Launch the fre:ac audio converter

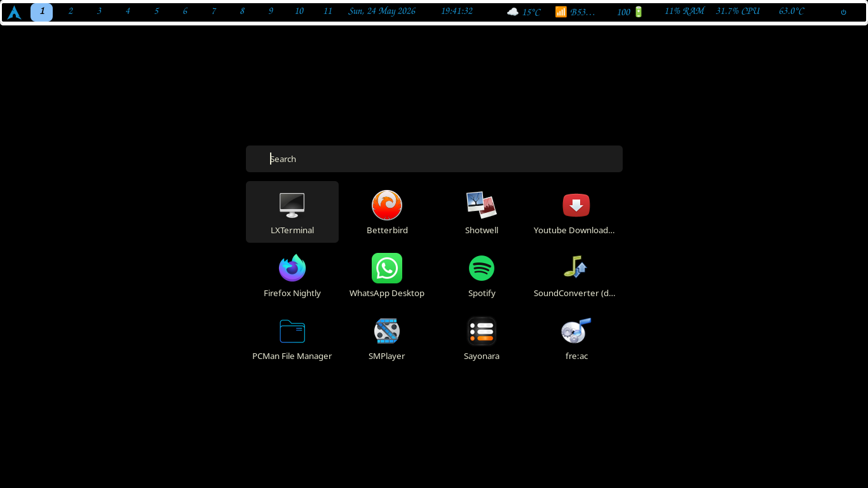point(576,331)
